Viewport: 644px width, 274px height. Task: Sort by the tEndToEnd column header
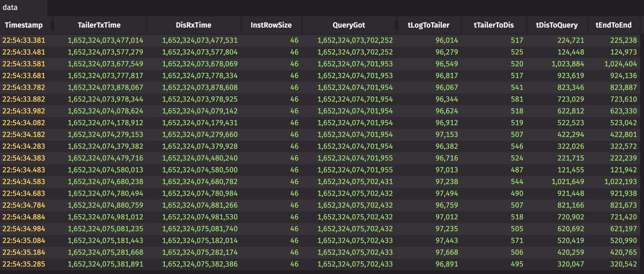click(613, 25)
